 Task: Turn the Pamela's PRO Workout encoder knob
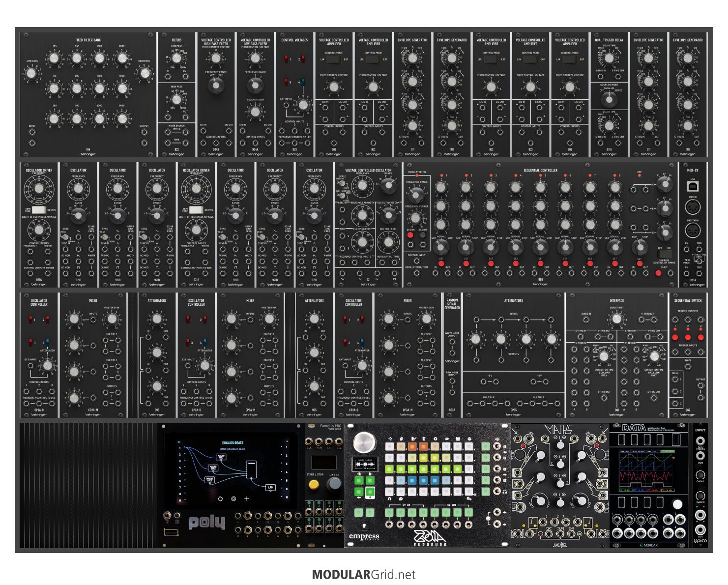tap(334, 484)
